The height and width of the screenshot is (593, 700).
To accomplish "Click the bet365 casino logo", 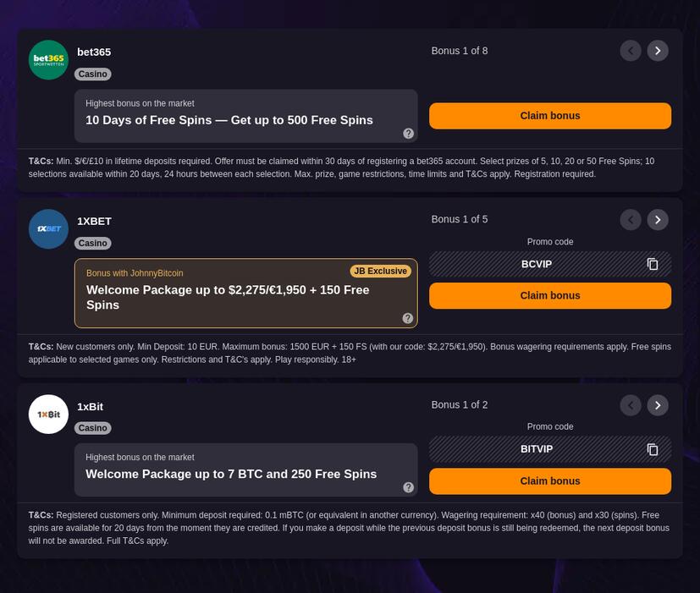I will [x=48, y=60].
